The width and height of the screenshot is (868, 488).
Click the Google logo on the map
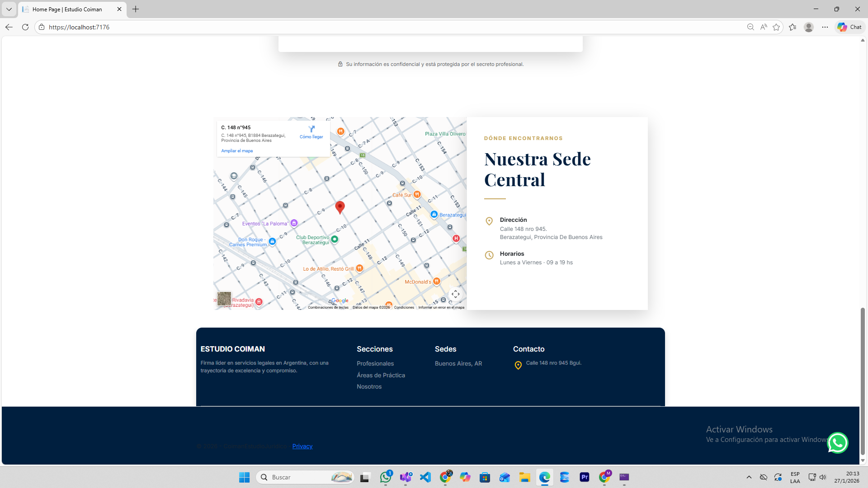(x=340, y=300)
